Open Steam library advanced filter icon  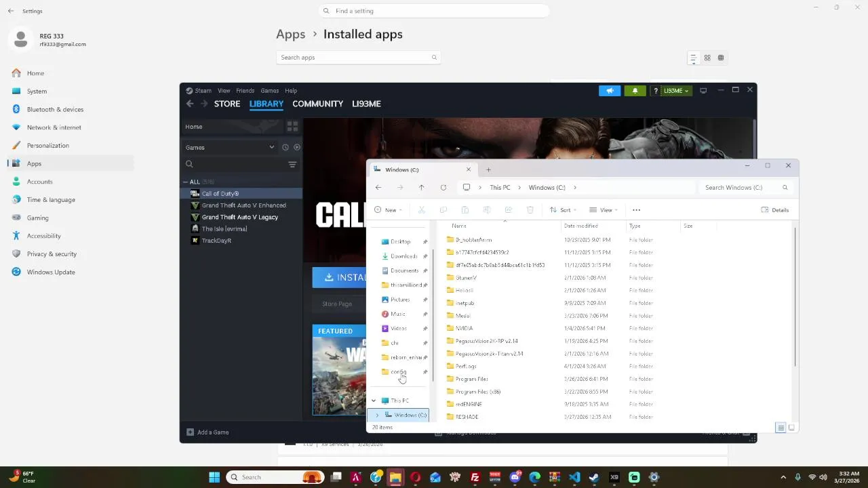click(x=292, y=164)
